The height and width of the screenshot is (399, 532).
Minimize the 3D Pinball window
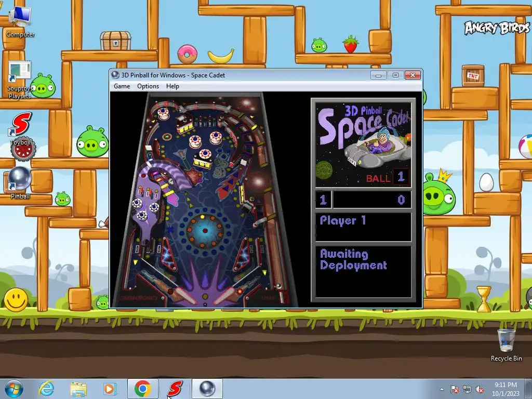(378, 75)
